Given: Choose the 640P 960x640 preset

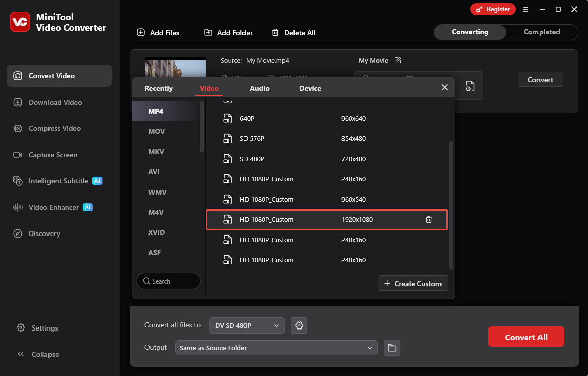Looking at the screenshot, I should pyautogui.click(x=326, y=119).
